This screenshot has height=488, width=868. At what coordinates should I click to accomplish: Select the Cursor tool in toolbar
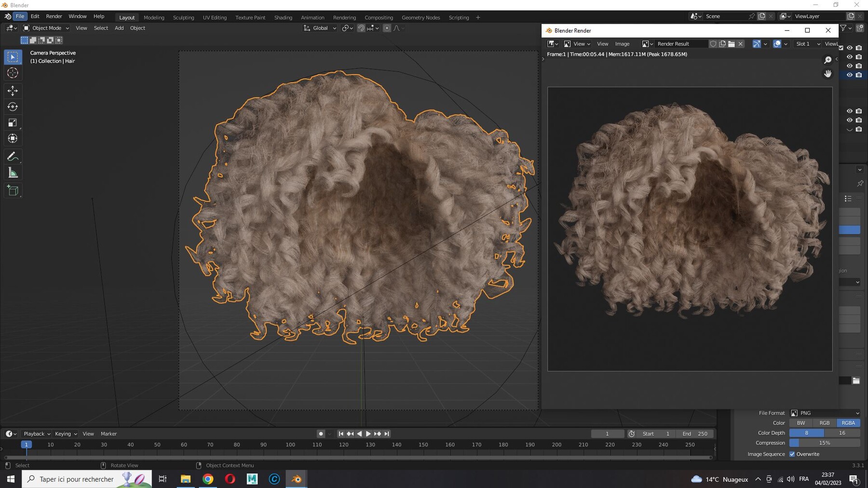tap(13, 73)
